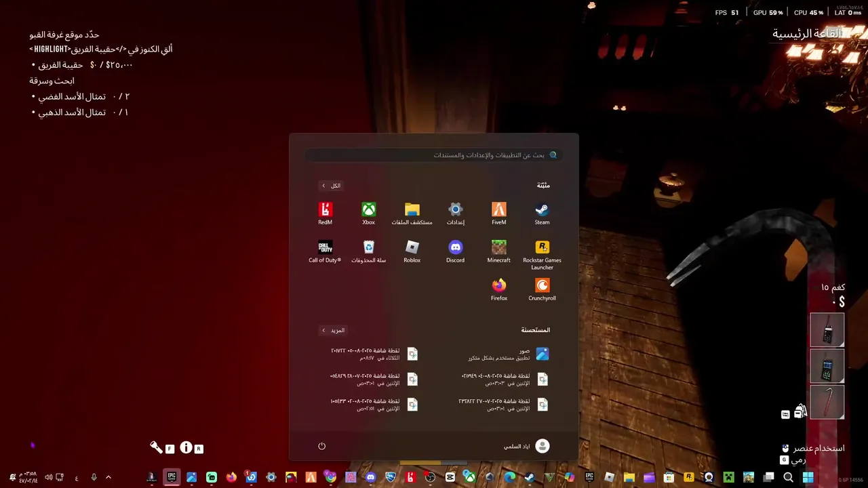Open Steam from the pinned apps

[x=542, y=213]
